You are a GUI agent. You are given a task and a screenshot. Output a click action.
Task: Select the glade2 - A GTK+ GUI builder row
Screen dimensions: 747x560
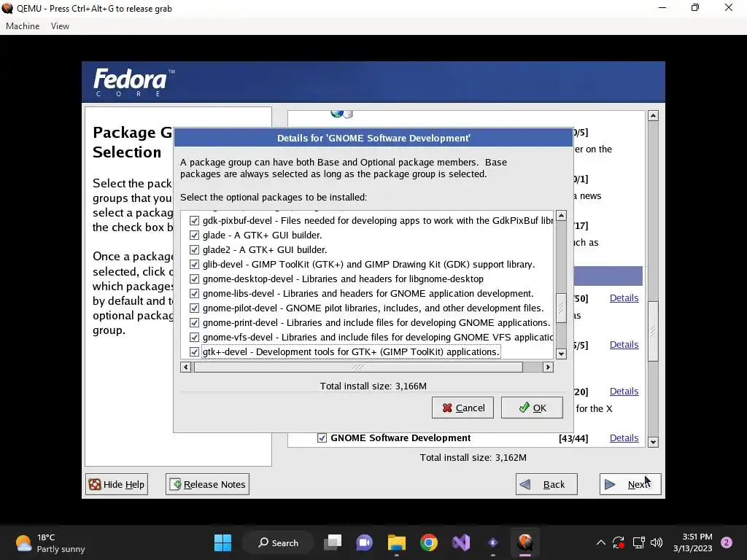265,249
